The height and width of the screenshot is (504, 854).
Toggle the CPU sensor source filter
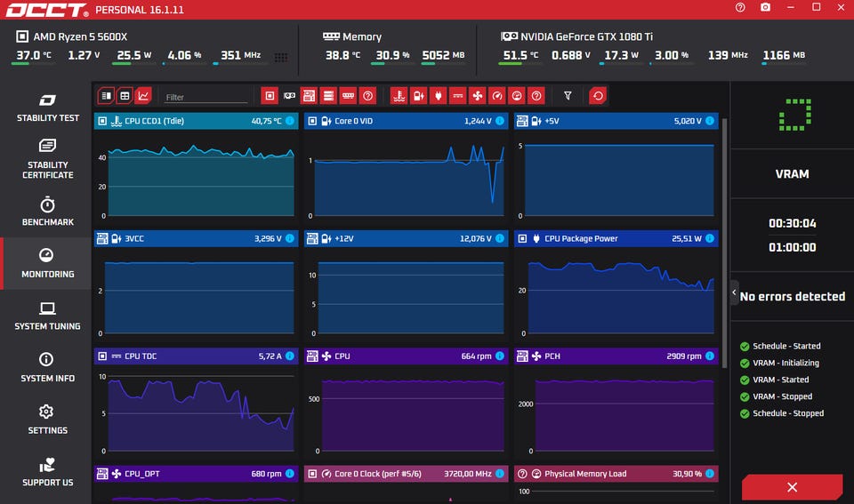270,96
